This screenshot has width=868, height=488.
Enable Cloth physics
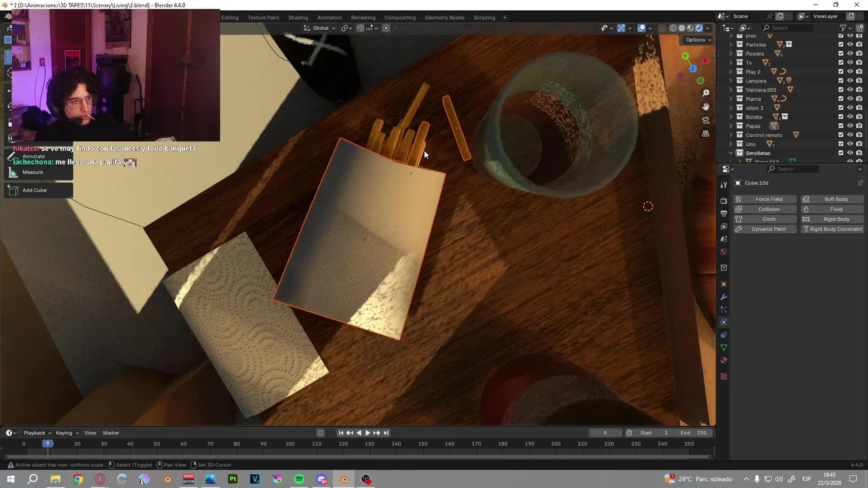coord(765,219)
